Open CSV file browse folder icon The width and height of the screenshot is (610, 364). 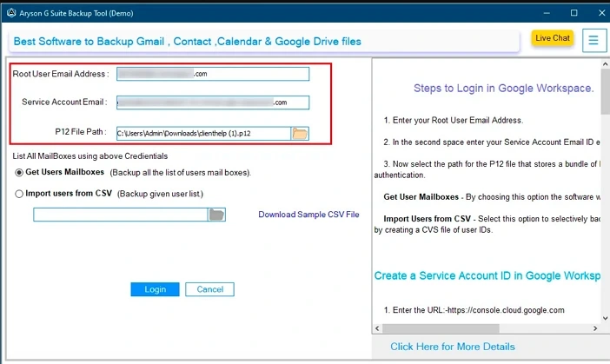tap(216, 215)
